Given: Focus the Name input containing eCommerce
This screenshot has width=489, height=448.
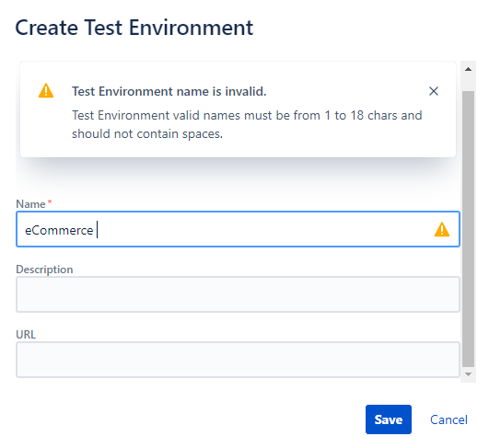Looking at the screenshot, I should coord(238,229).
